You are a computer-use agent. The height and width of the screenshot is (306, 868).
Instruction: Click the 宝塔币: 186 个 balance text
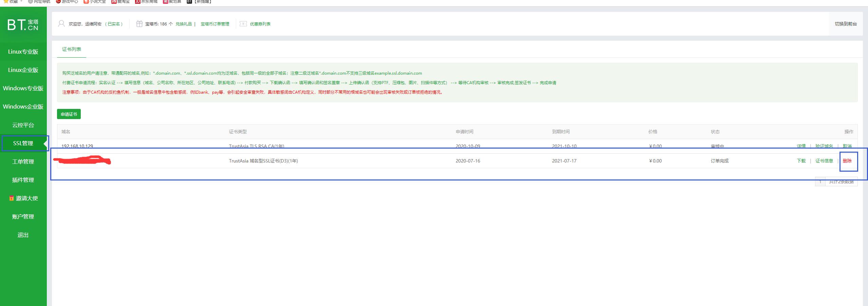(x=159, y=24)
